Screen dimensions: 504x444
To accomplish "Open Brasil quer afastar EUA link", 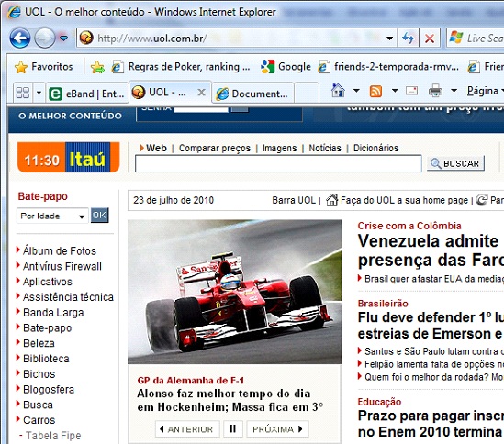I will tap(434, 279).
